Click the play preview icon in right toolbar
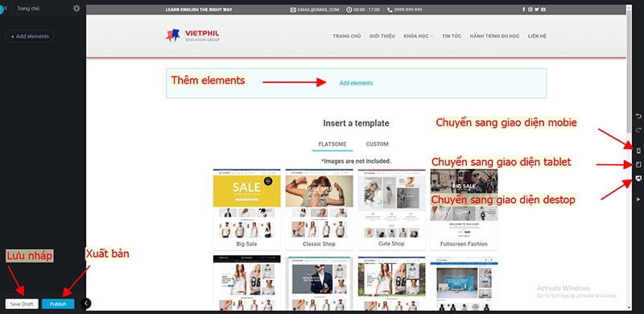The height and width of the screenshot is (314, 644). pyautogui.click(x=638, y=200)
